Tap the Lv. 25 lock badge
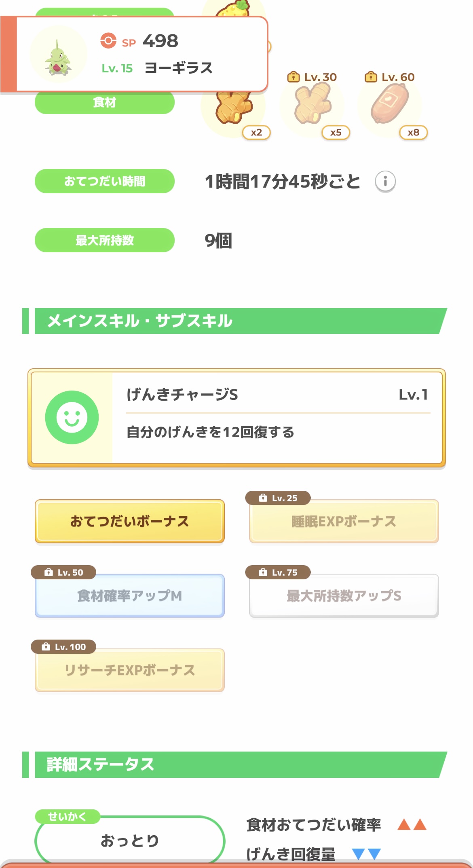The height and width of the screenshot is (868, 473). (278, 498)
